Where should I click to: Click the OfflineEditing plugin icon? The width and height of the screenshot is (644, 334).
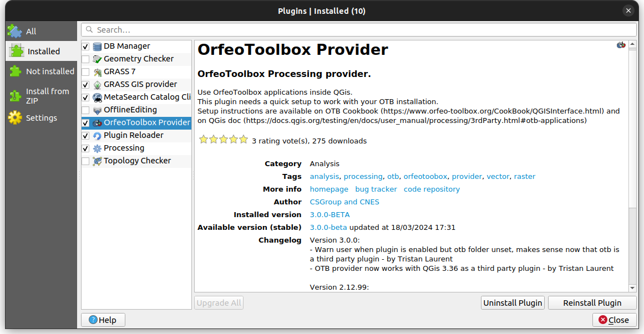point(98,110)
